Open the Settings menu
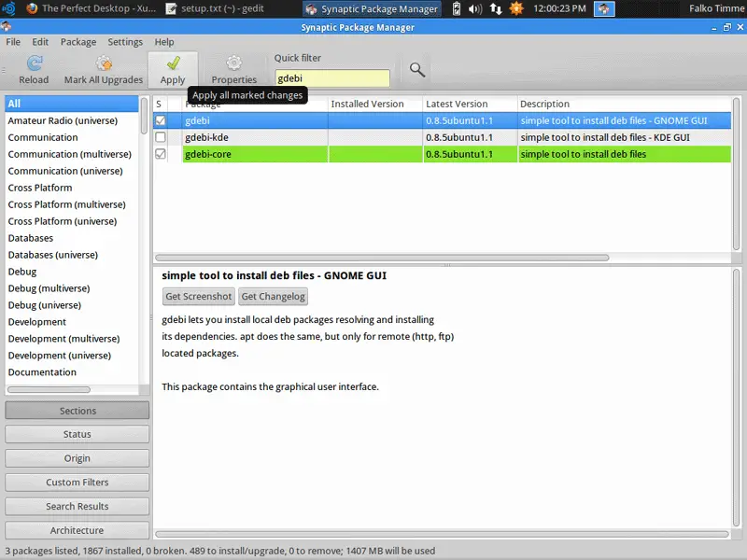Image resolution: width=747 pixels, height=560 pixels. click(x=125, y=42)
